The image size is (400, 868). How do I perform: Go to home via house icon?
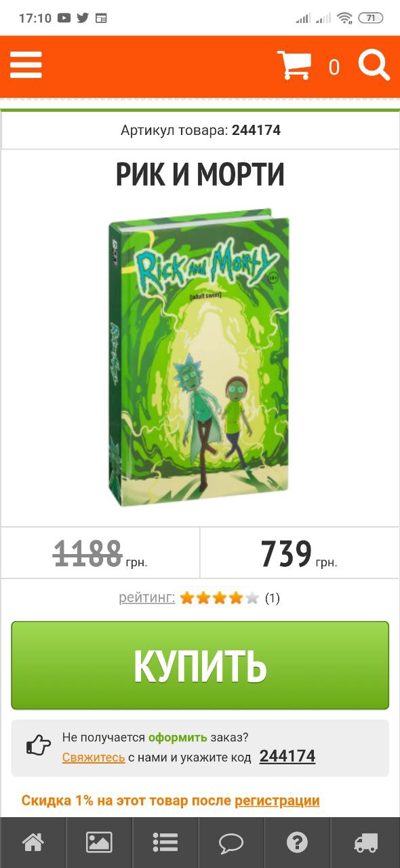(x=33, y=842)
